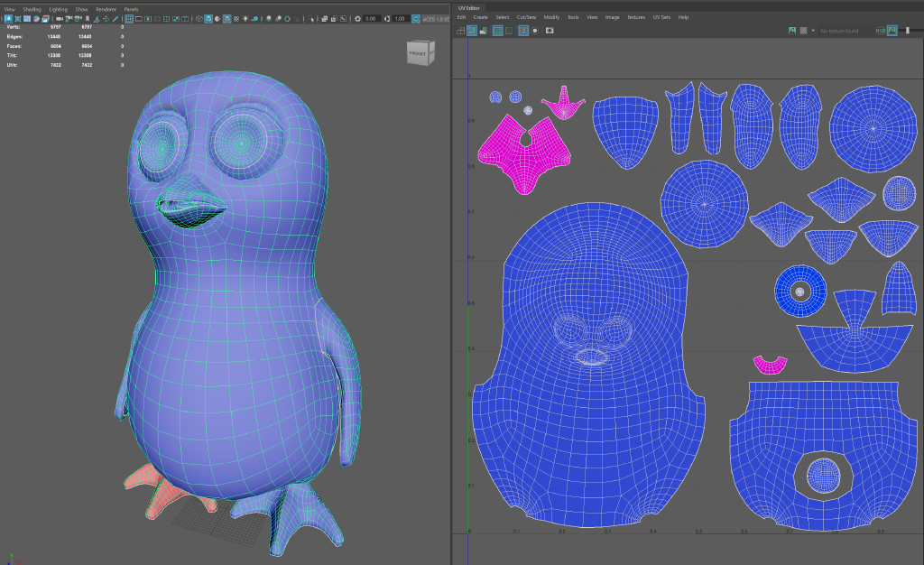Click the Gamma half-circle icon

pyautogui.click(x=386, y=19)
